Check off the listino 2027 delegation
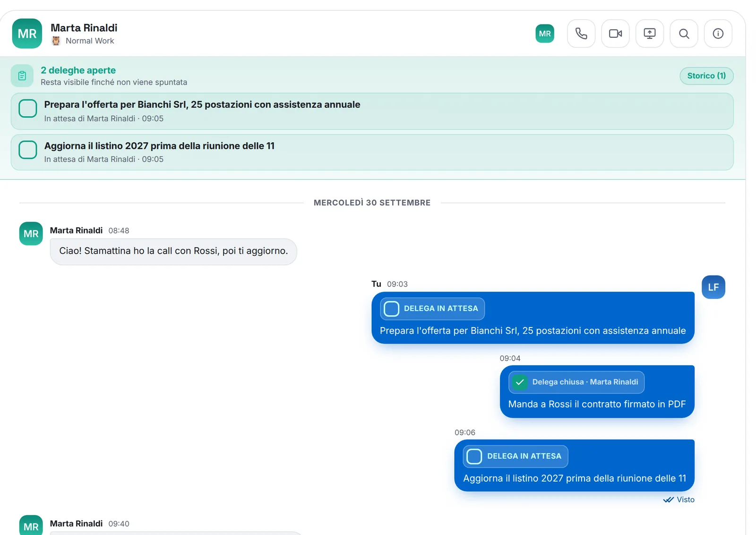Screen dimensions: 756x535 pos(28,150)
